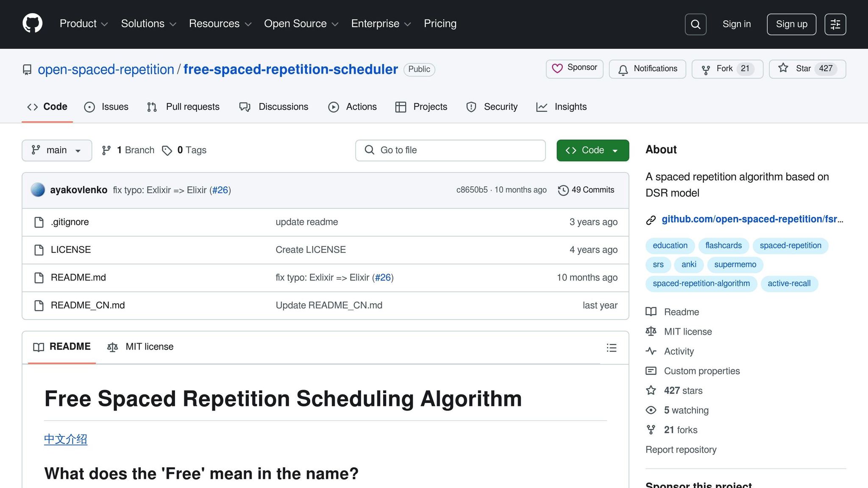Select the README tab in file viewer
Viewport: 868px width, 488px height.
coord(62,347)
